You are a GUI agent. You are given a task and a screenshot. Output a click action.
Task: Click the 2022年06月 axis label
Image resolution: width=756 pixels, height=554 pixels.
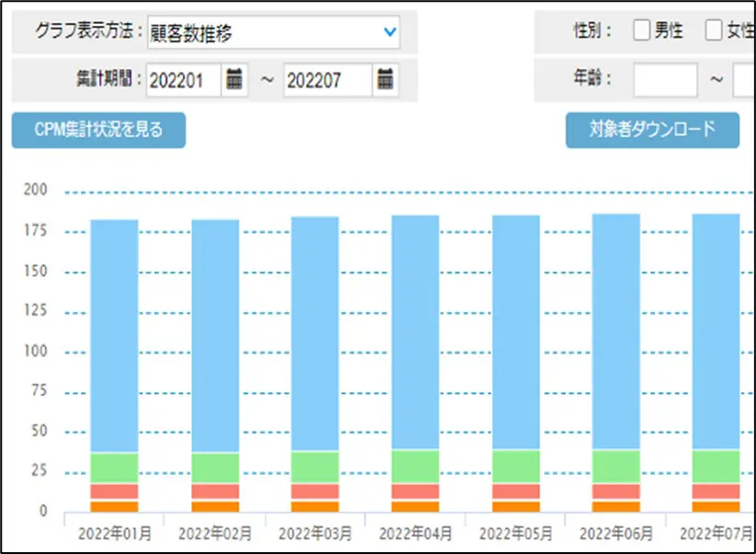615,534
